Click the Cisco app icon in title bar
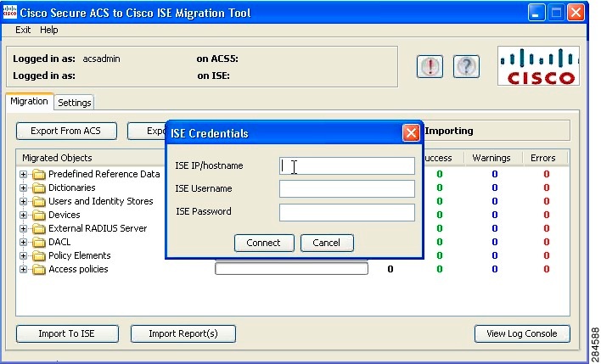Screen dimensions: 601x364 [x=10, y=12]
